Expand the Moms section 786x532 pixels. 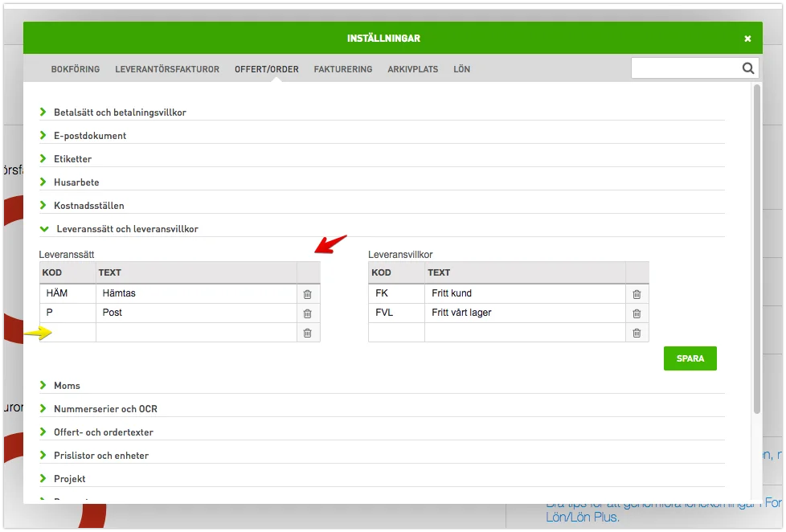tap(382, 386)
